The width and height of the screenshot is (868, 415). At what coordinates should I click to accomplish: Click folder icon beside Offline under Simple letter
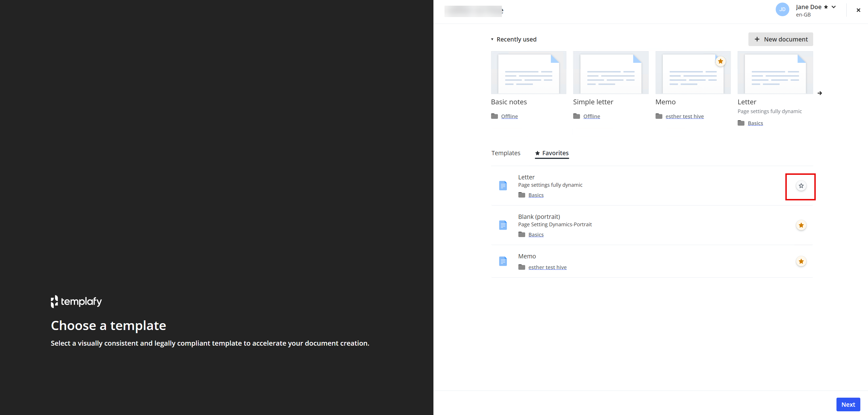577,116
